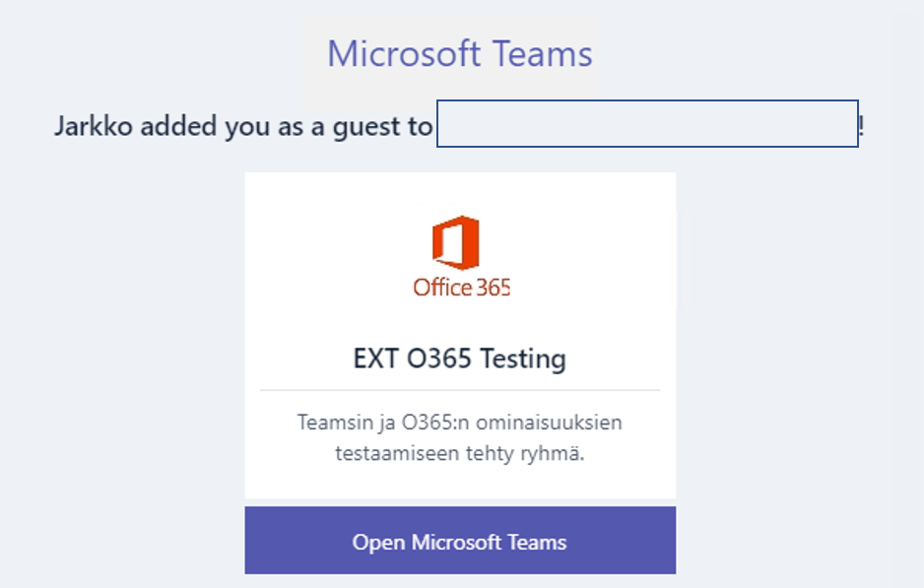Click the horizontal divider below the team name
Screen dimensions: 924x588
pyautogui.click(x=460, y=390)
